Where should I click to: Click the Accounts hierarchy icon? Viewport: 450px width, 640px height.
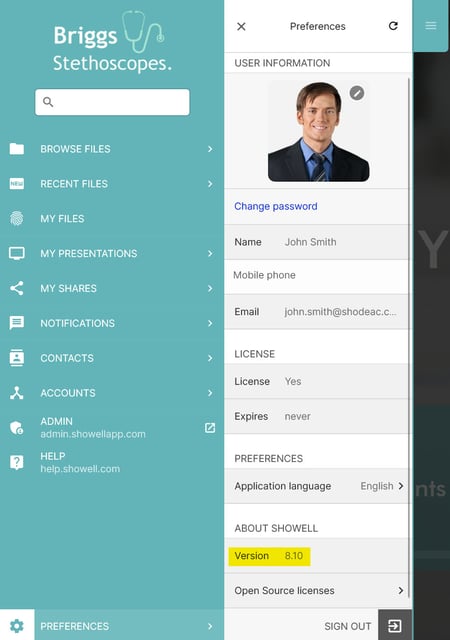coord(17,393)
